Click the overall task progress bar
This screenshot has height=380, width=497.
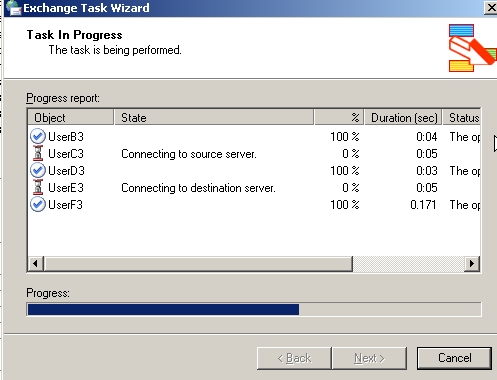coord(254,309)
